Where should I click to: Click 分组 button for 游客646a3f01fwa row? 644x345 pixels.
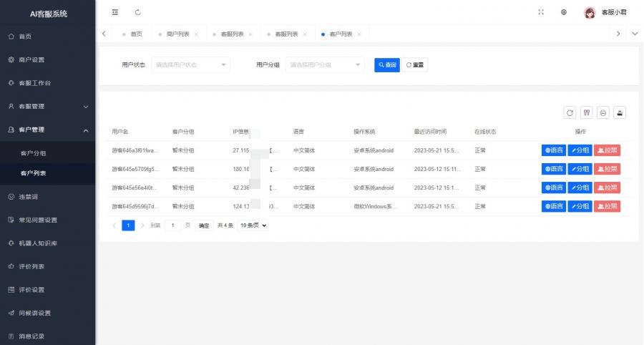[x=580, y=150]
